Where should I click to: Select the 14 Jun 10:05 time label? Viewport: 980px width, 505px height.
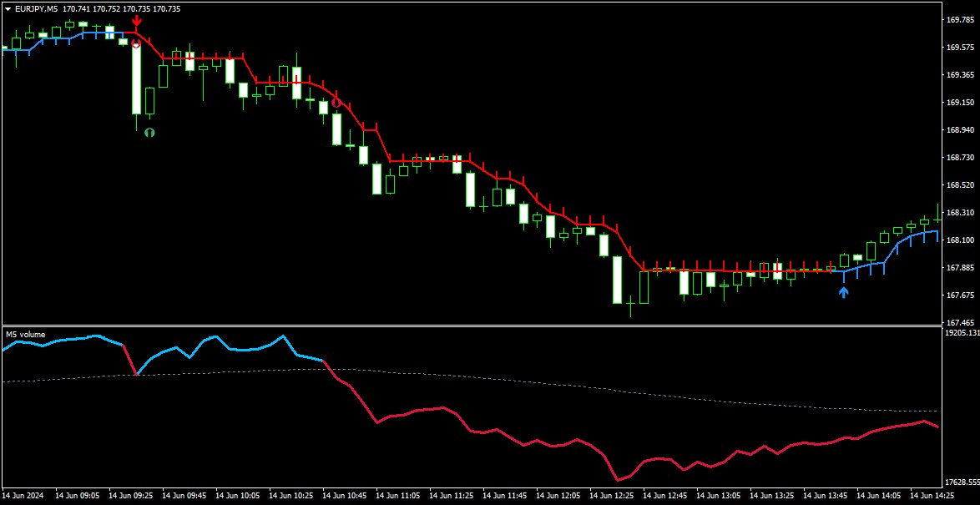tap(238, 496)
